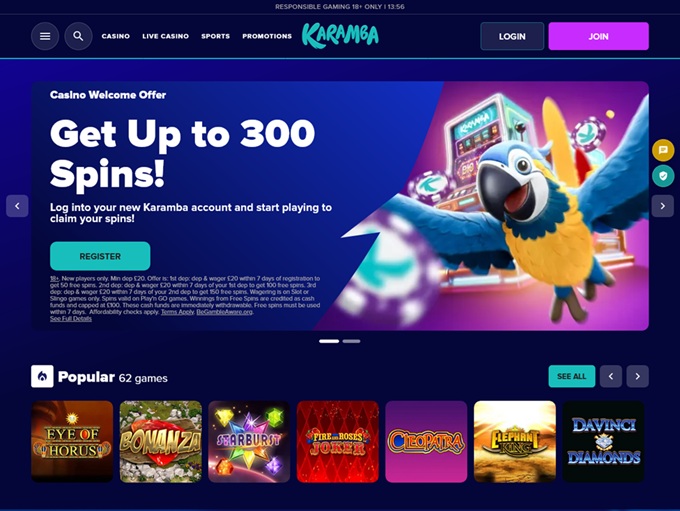Show previous Popular games chevron

(611, 376)
